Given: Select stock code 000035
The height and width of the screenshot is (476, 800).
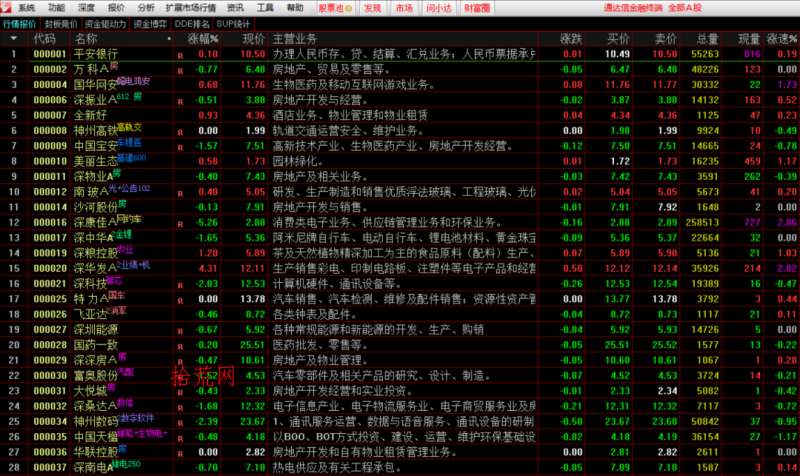Looking at the screenshot, I should (50, 437).
